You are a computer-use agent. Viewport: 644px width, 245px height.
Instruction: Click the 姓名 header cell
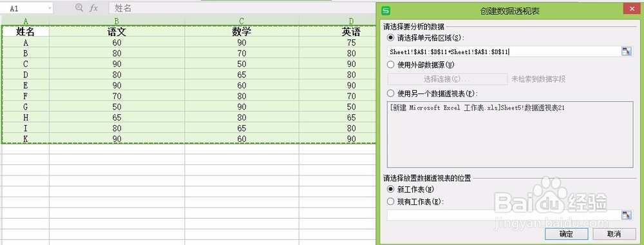(x=26, y=32)
